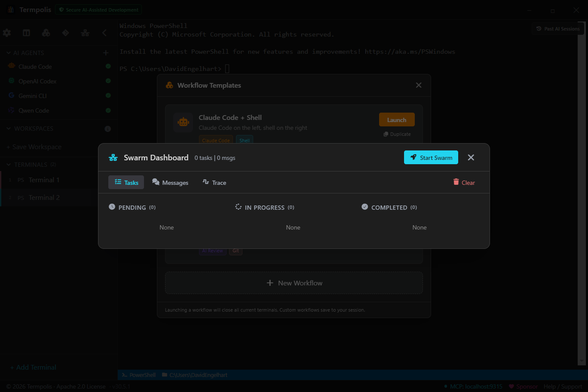Open swarm network icon in sidebar toolbar
The height and width of the screenshot is (392, 588).
point(85,33)
